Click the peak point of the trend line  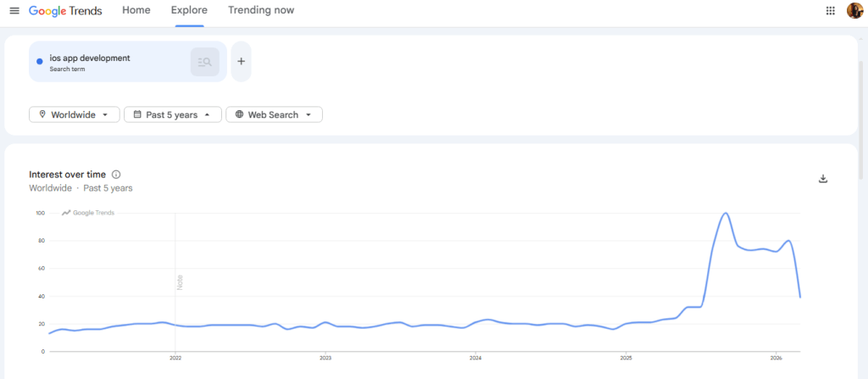tap(726, 213)
